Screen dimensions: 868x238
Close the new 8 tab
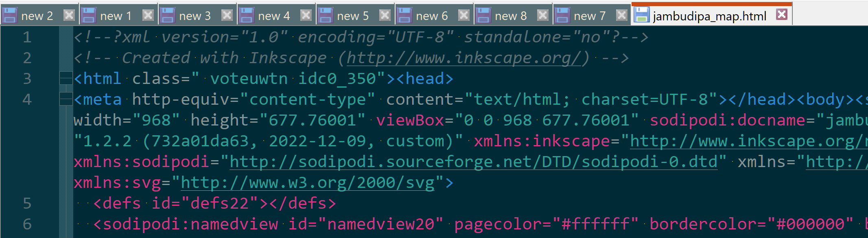point(543,15)
